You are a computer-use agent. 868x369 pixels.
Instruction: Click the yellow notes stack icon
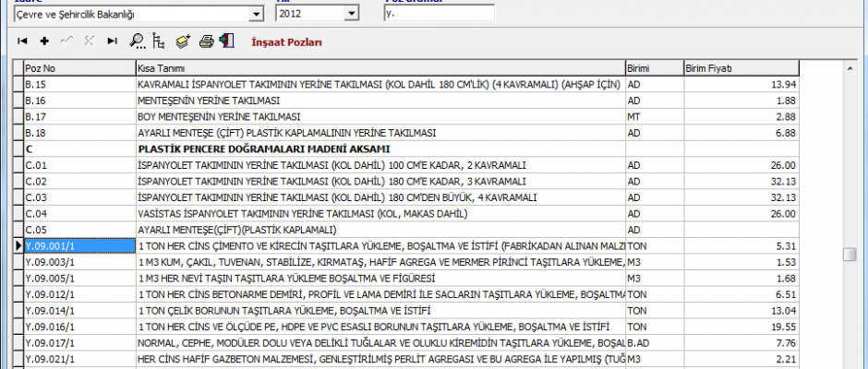(x=183, y=42)
